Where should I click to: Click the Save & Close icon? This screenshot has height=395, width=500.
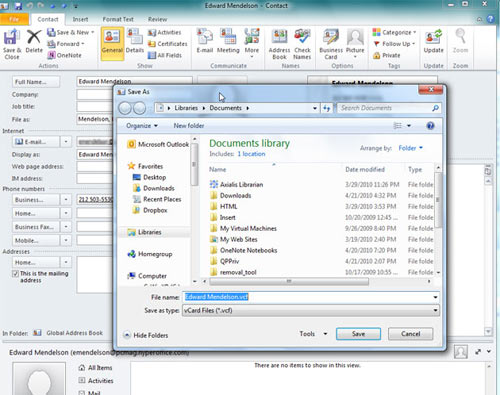(12, 44)
